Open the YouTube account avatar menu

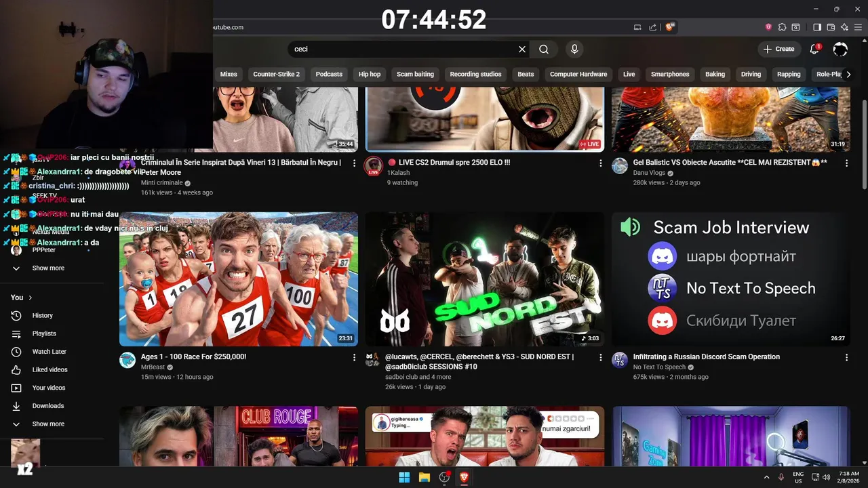pos(840,49)
